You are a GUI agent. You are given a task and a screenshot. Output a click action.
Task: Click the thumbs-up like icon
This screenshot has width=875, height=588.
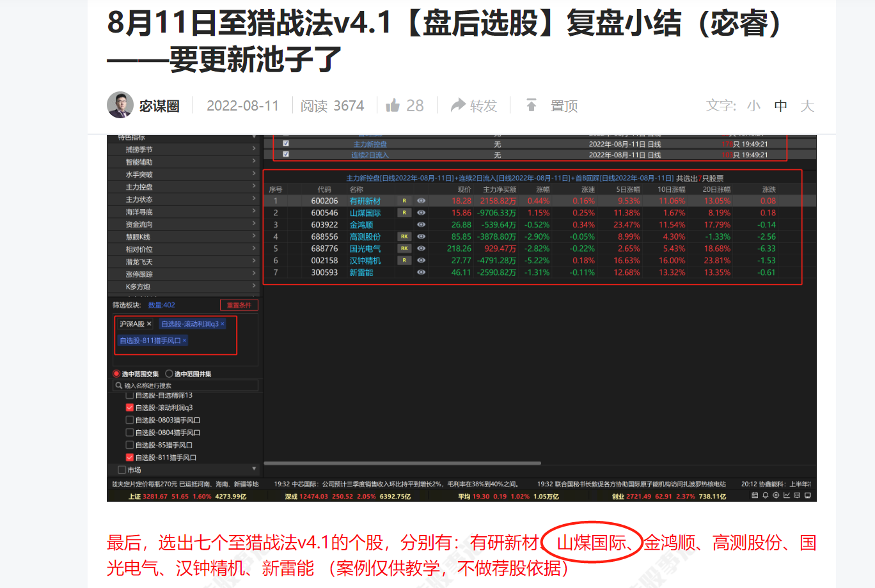coord(393,105)
